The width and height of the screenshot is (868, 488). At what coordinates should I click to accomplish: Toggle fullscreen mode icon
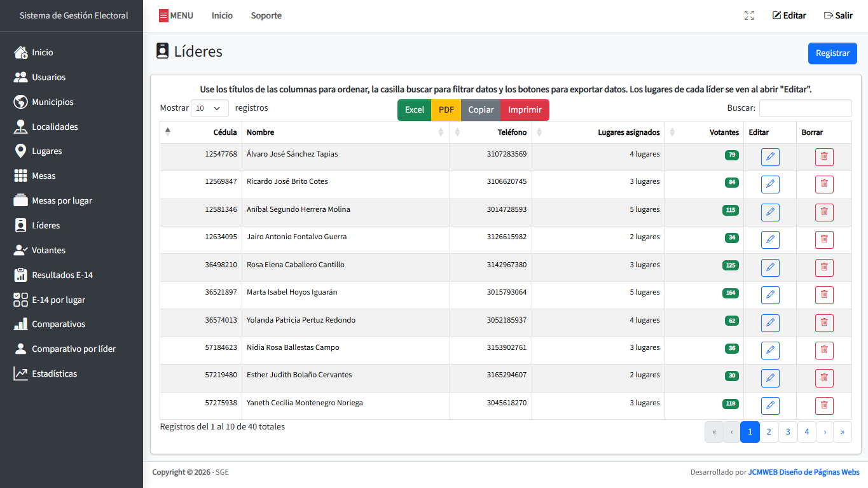coord(749,15)
